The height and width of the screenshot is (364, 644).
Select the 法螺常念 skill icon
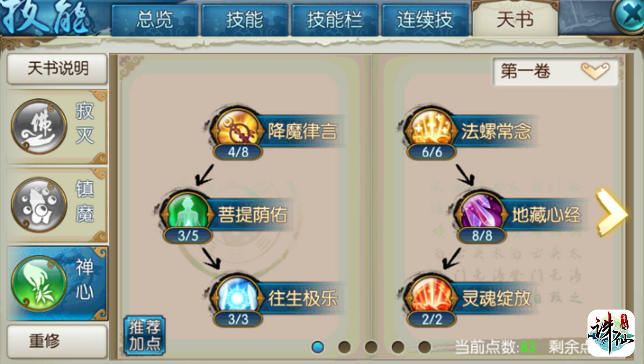tap(431, 131)
